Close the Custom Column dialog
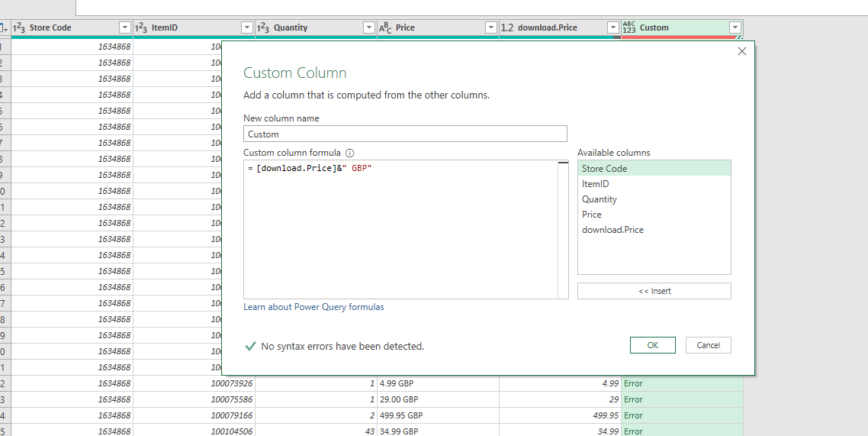This screenshot has width=868, height=436. (x=742, y=51)
